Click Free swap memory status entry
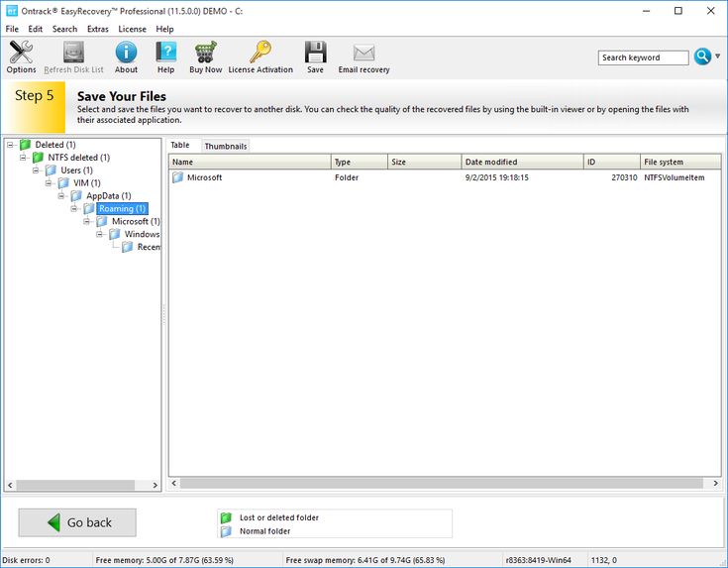Screen dimensions: 728x568 [364, 560]
